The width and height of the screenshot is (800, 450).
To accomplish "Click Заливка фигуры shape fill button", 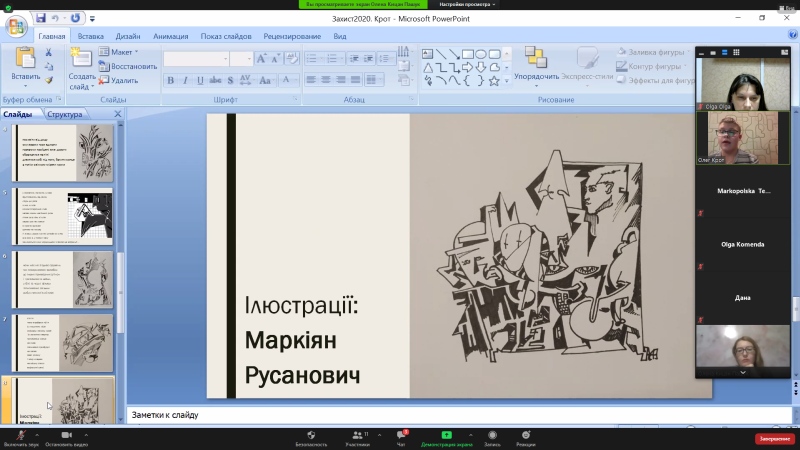I will [x=655, y=52].
